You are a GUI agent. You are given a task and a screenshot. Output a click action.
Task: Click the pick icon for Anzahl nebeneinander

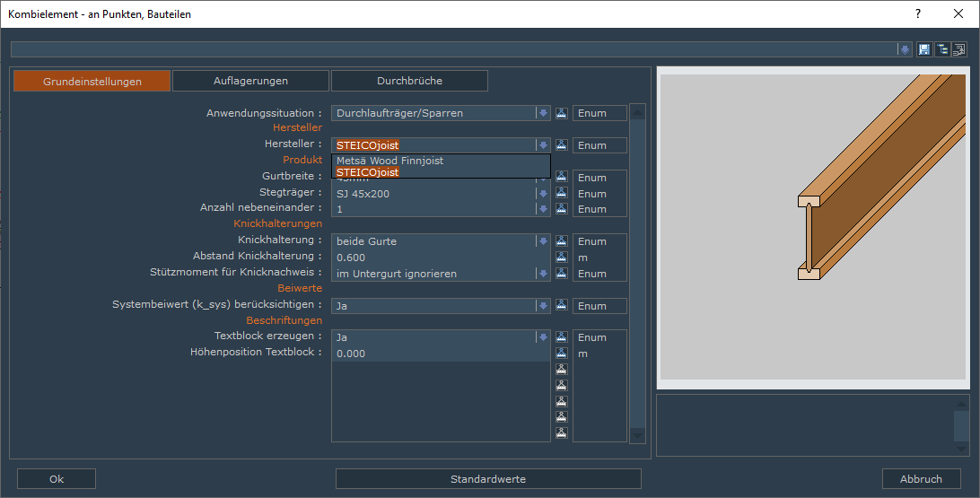pos(561,209)
